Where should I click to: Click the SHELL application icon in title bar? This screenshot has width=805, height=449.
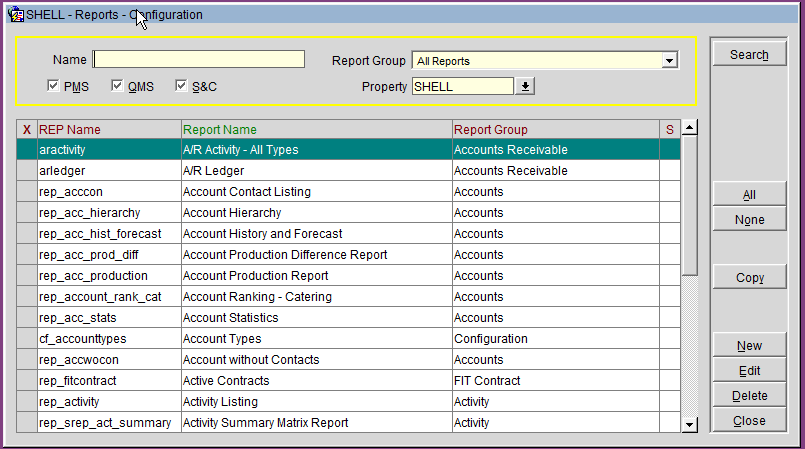pos(15,15)
